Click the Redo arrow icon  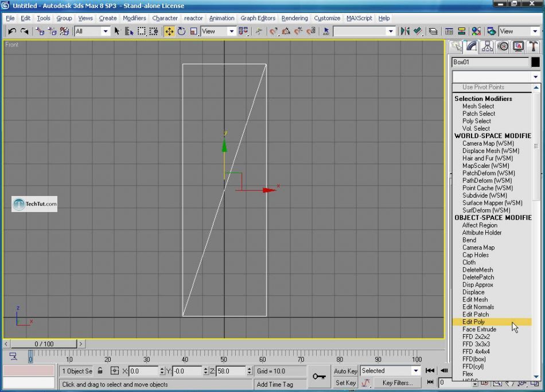(24, 32)
